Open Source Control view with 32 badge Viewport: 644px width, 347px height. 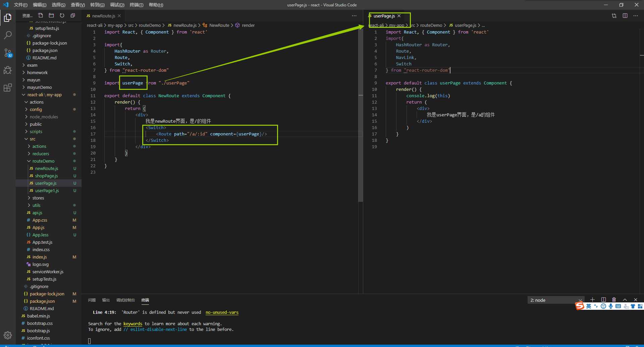point(8,53)
